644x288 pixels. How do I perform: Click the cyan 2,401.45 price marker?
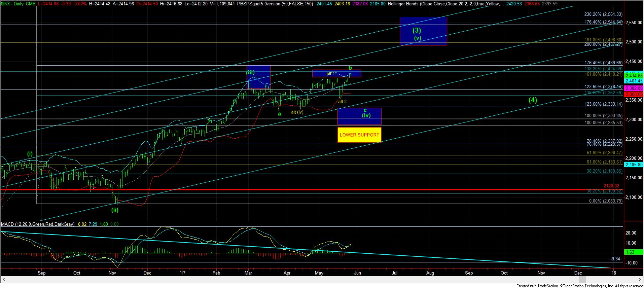point(634,81)
